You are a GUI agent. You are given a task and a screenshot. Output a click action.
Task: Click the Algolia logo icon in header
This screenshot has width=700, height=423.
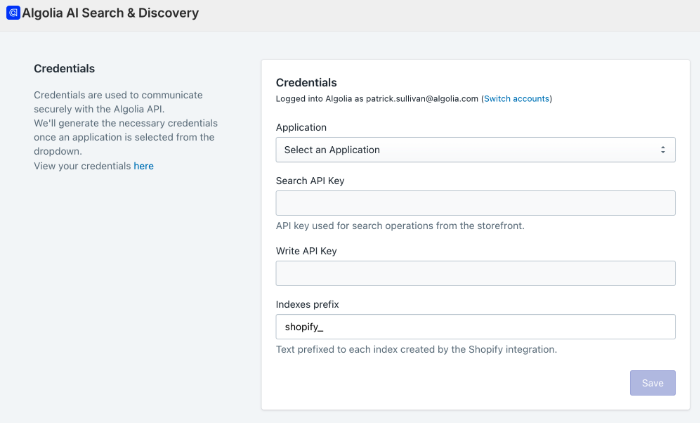(13, 13)
